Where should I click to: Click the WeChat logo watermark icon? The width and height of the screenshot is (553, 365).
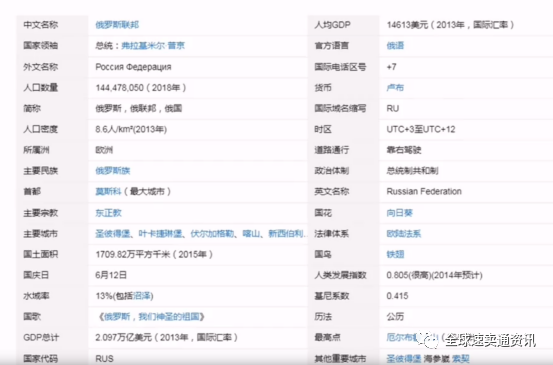(427, 340)
